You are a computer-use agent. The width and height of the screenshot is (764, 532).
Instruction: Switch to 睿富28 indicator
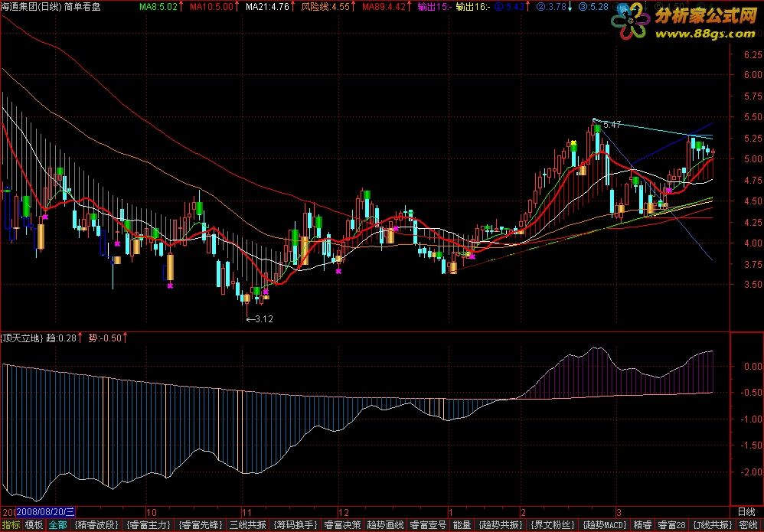click(671, 525)
